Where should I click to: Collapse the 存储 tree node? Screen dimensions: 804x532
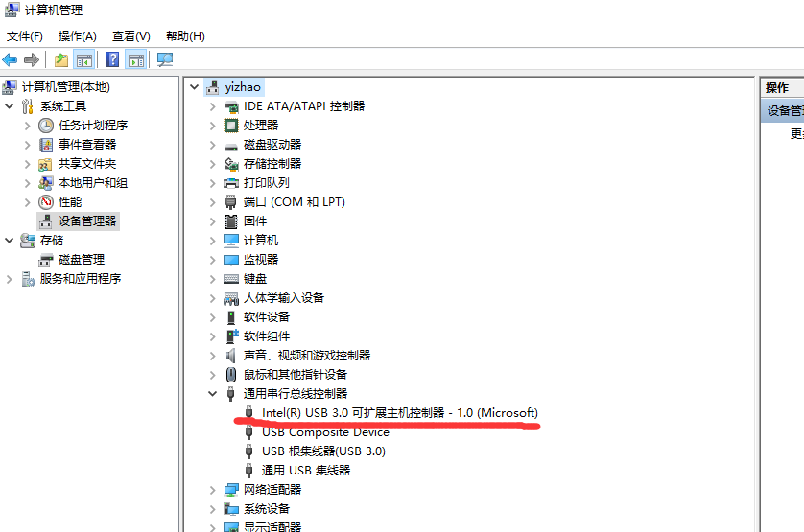(10, 241)
